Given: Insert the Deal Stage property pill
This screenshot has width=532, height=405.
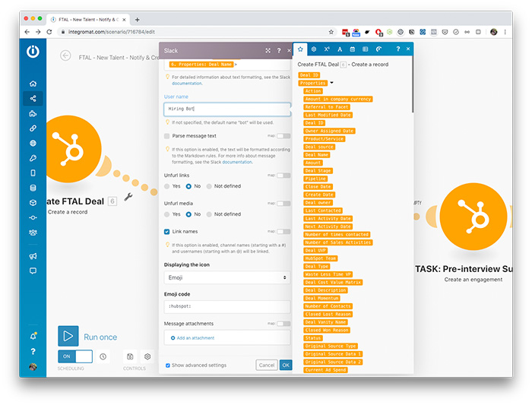Looking at the screenshot, I should pyautogui.click(x=318, y=171).
